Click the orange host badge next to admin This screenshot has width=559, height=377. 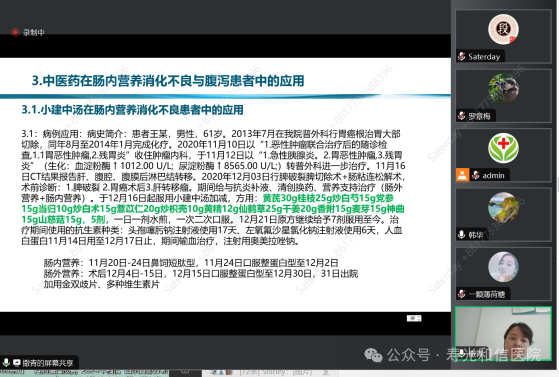point(462,175)
